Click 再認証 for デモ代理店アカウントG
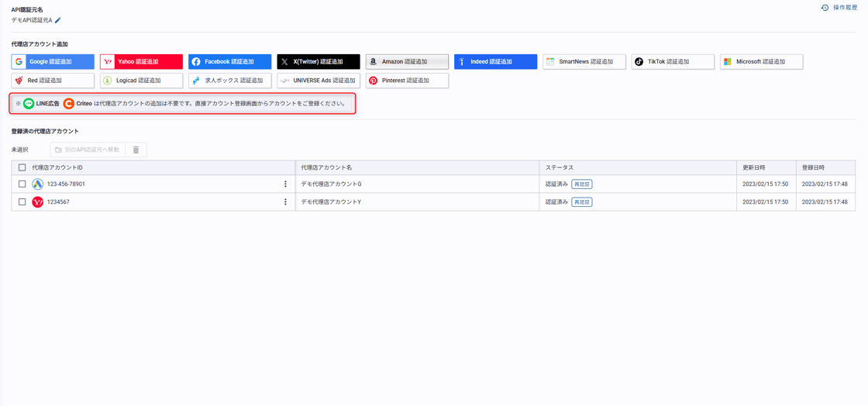 point(581,184)
